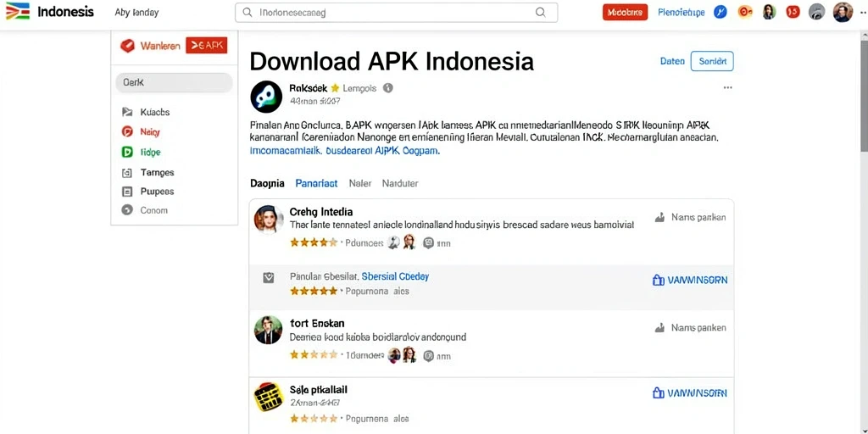The image size is (868, 434).
Task: Select the green Fidge sidebar icon
Action: click(127, 152)
